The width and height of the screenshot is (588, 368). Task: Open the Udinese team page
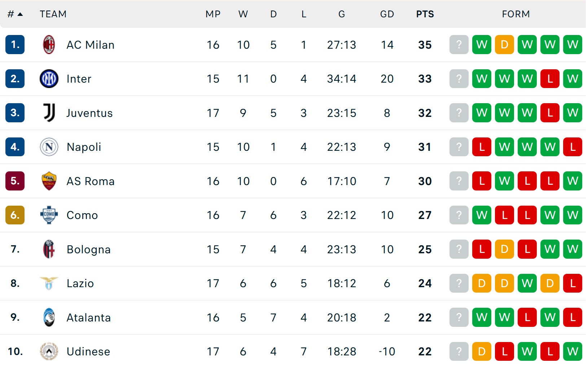click(x=88, y=351)
